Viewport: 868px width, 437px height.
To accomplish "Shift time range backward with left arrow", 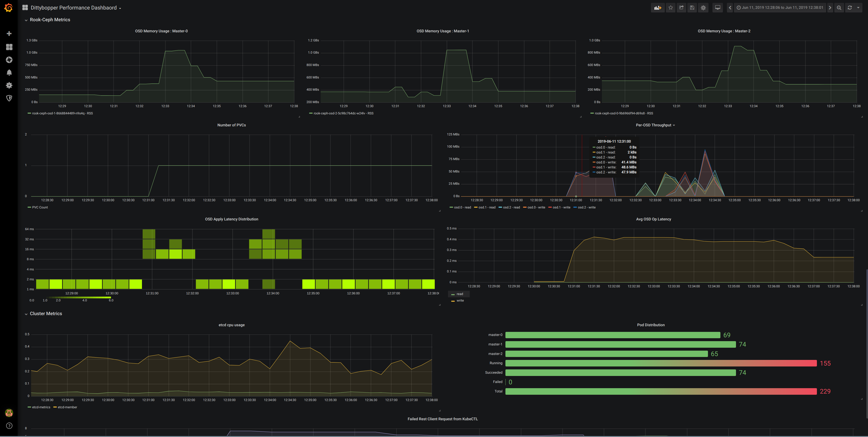I will [730, 8].
